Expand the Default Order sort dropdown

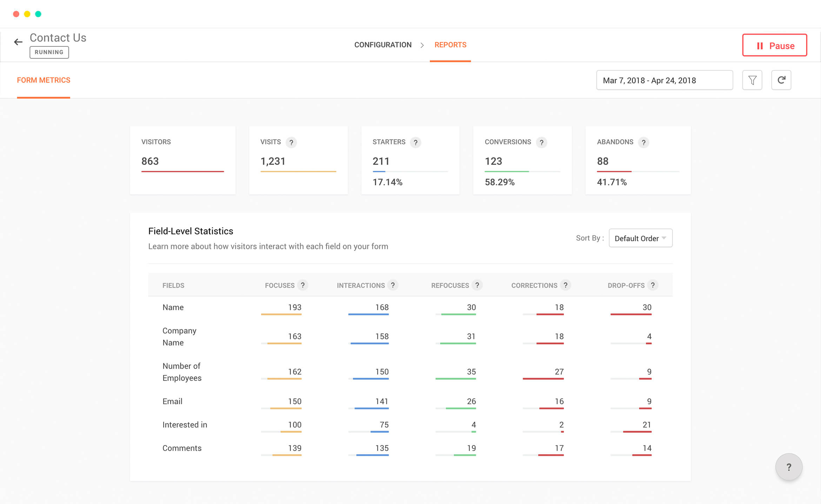click(640, 238)
